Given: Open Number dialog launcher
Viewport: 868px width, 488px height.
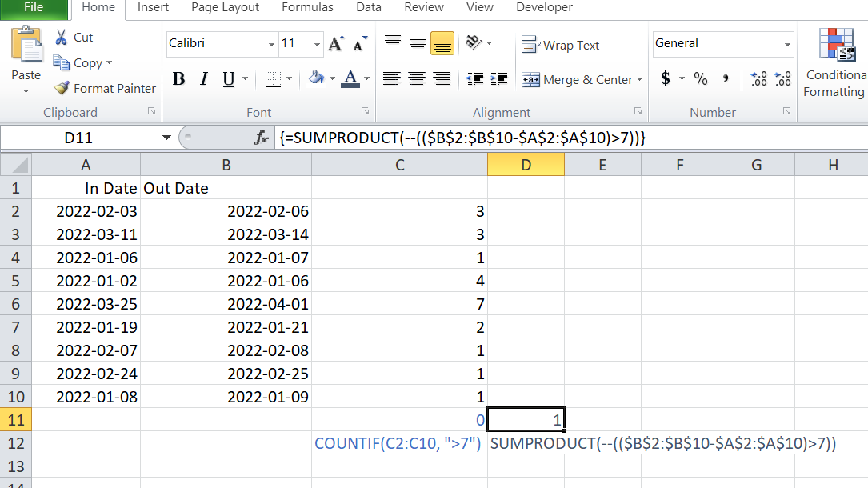Looking at the screenshot, I should point(786,112).
